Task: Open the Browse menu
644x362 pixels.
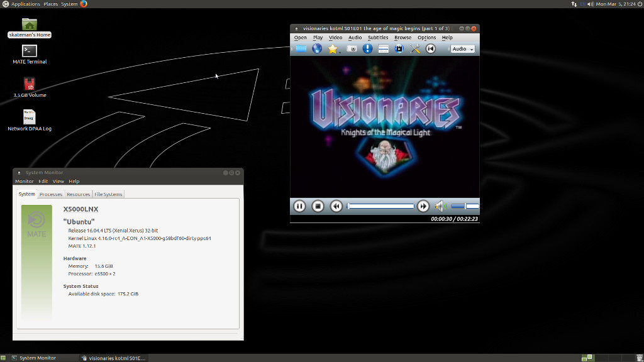Action: 402,37
